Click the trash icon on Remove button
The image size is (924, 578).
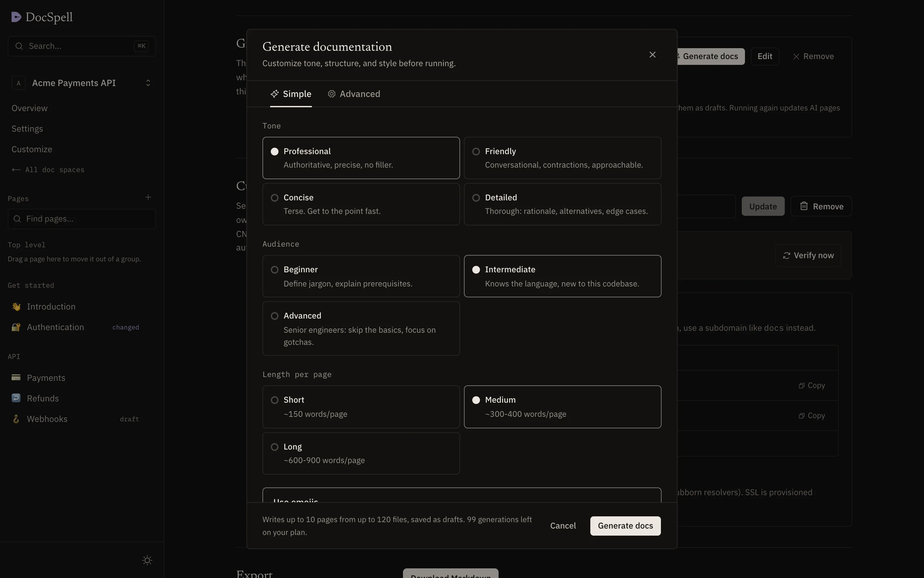[804, 206]
